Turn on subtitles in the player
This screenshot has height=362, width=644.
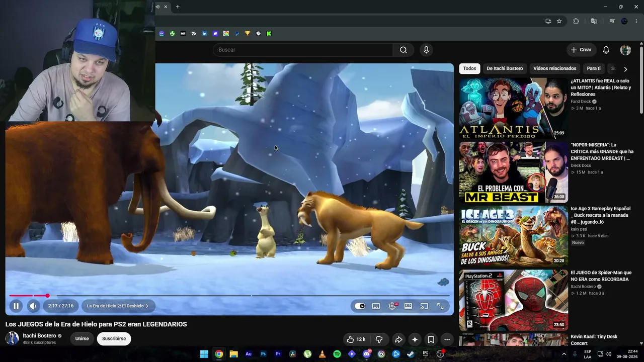tap(376, 306)
